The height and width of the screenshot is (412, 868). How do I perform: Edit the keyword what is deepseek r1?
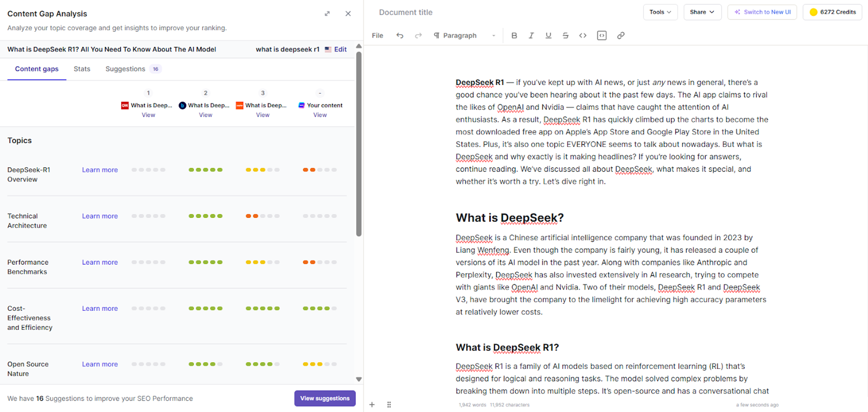coord(340,49)
